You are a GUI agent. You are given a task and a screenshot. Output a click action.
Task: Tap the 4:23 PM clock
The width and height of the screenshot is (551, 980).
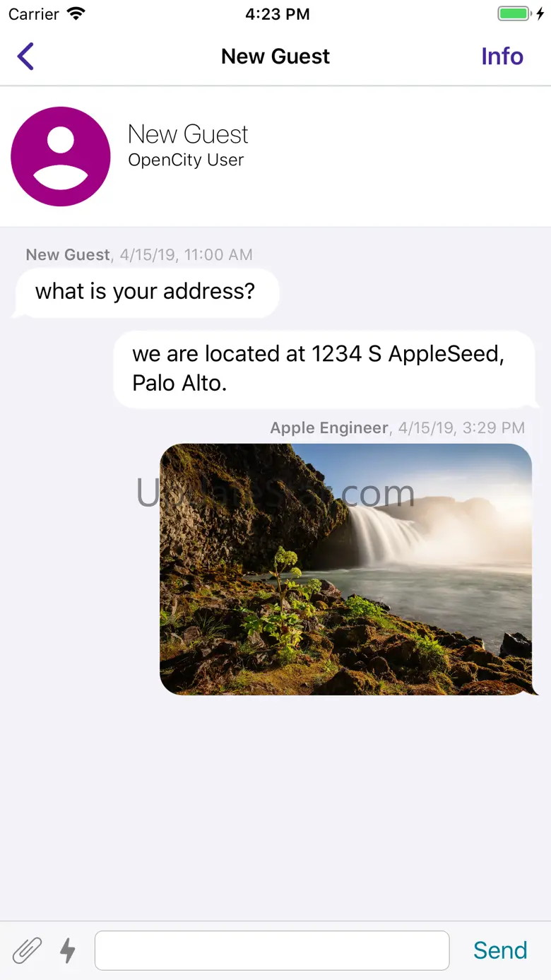coord(277,14)
